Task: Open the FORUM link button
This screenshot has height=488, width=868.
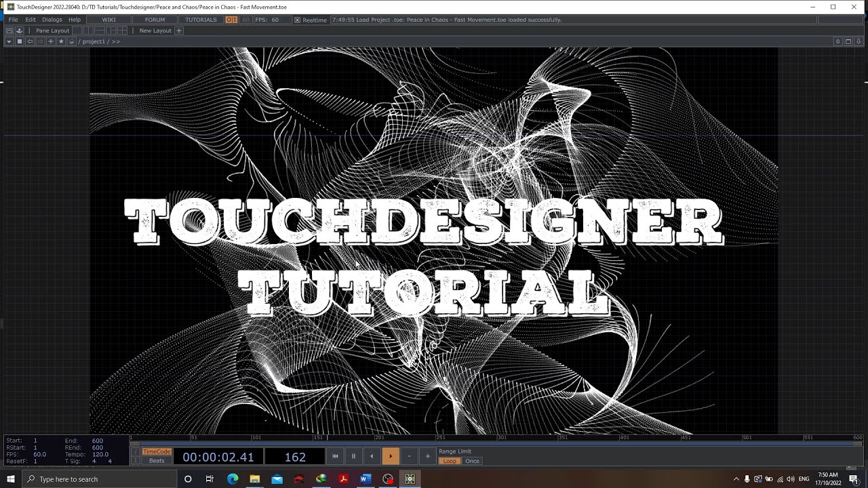Action: [155, 20]
